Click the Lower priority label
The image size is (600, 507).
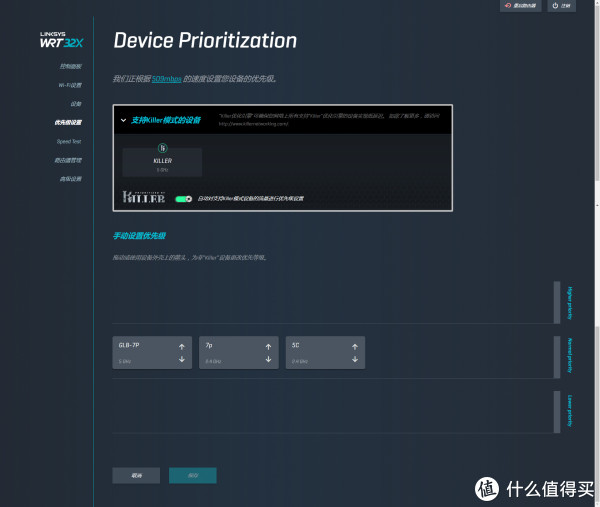570,411
